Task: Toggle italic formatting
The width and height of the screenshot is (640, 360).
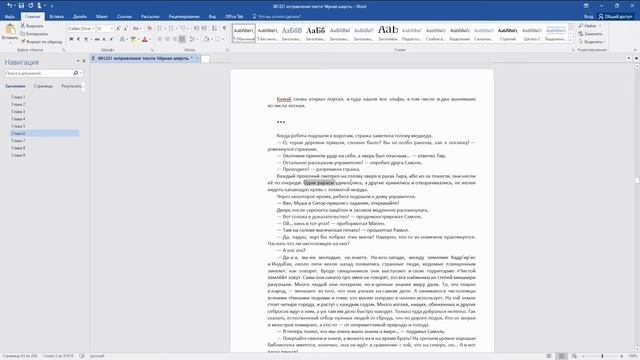Action: [x=78, y=39]
